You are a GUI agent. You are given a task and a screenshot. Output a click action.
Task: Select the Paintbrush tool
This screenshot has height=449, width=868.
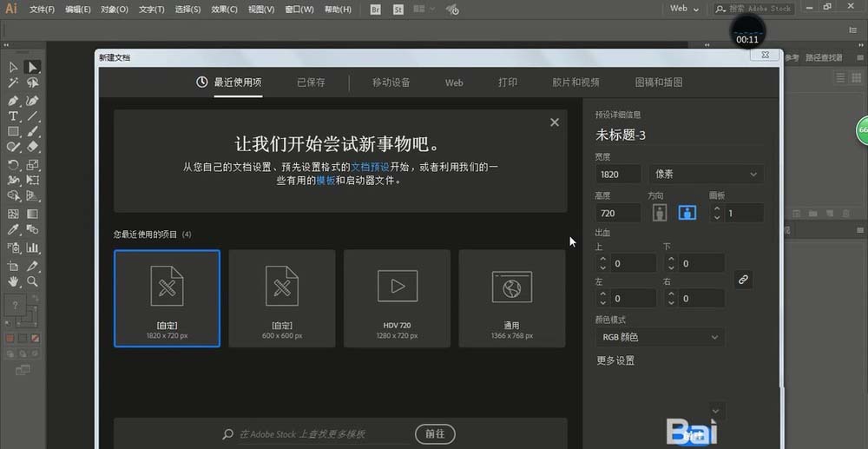click(33, 132)
